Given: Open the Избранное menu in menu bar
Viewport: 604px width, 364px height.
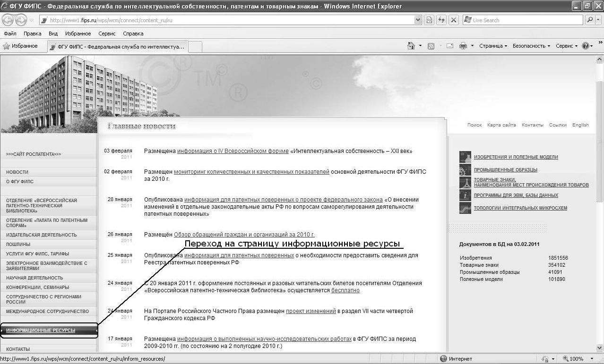Looking at the screenshot, I should pyautogui.click(x=78, y=34).
